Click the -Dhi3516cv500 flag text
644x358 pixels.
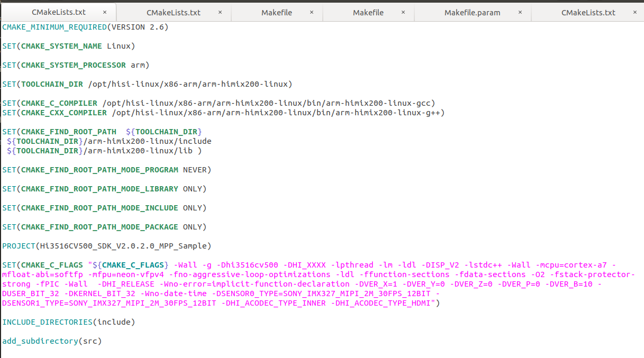pyautogui.click(x=247, y=265)
